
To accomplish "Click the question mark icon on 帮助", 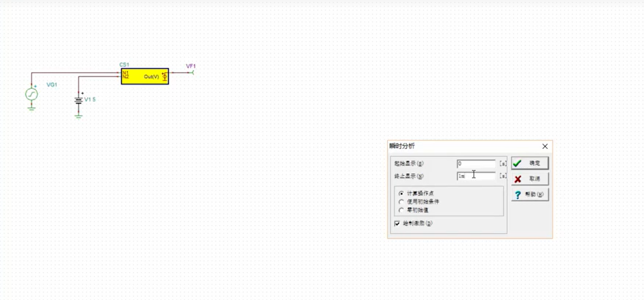I will pyautogui.click(x=518, y=194).
